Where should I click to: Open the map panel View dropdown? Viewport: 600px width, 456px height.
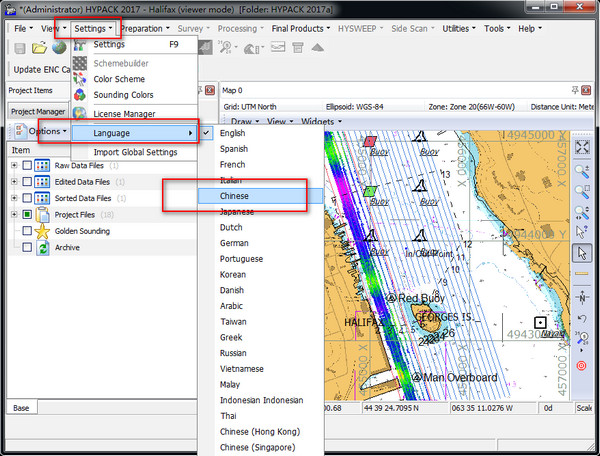point(280,122)
